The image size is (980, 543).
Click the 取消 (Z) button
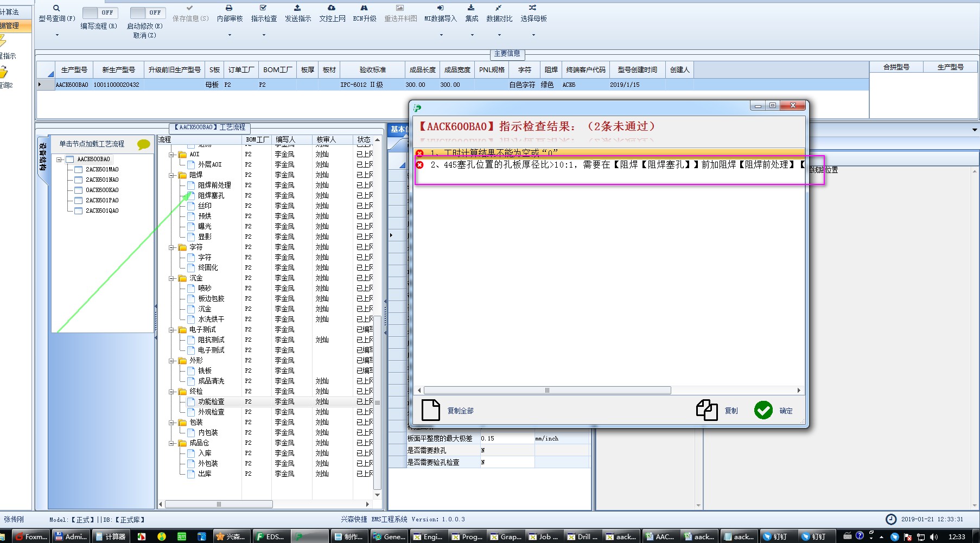coord(144,35)
